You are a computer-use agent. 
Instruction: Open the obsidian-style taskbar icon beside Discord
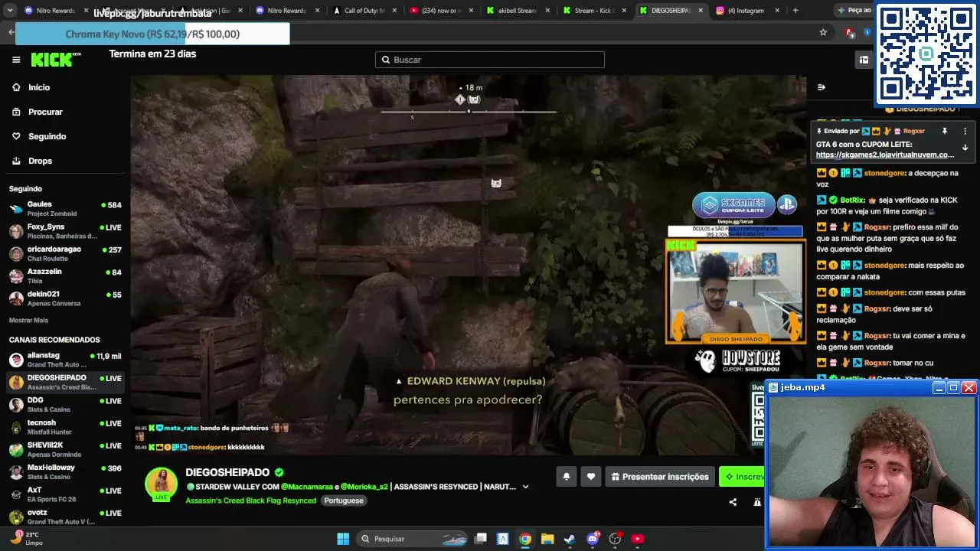(615, 539)
